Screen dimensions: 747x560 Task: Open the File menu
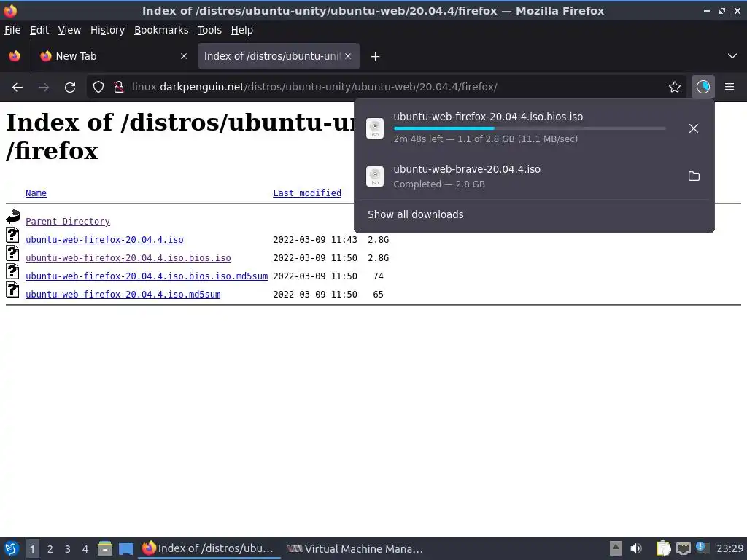tap(12, 30)
